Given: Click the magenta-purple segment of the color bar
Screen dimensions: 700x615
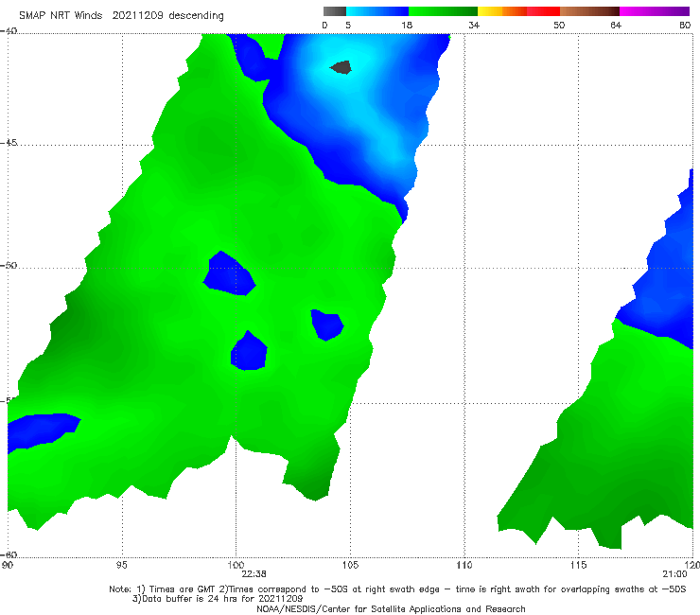Looking at the screenshot, I should [655, 11].
